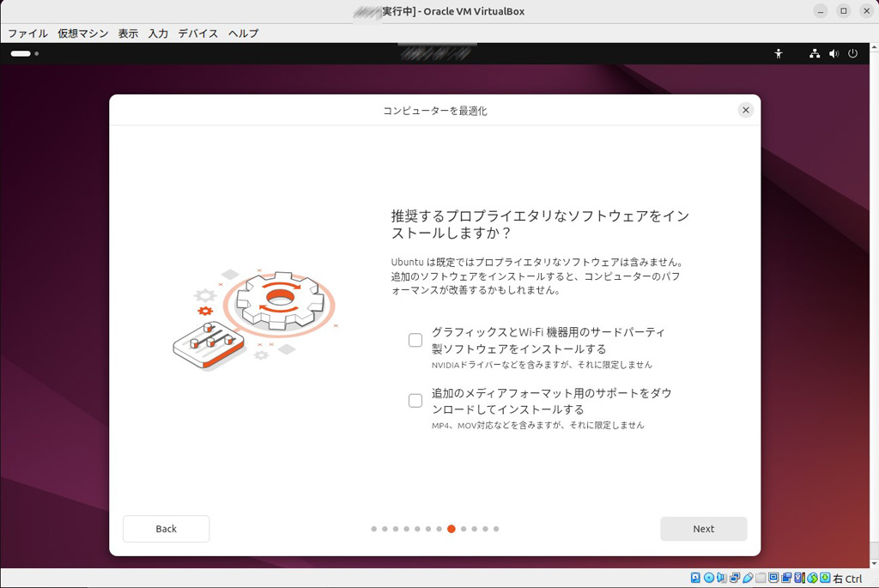Go back with the Back button
This screenshot has height=588, width=879.
[x=166, y=529]
